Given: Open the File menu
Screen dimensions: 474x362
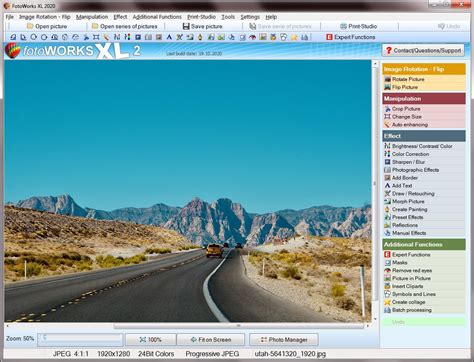Looking at the screenshot, I should tap(10, 17).
